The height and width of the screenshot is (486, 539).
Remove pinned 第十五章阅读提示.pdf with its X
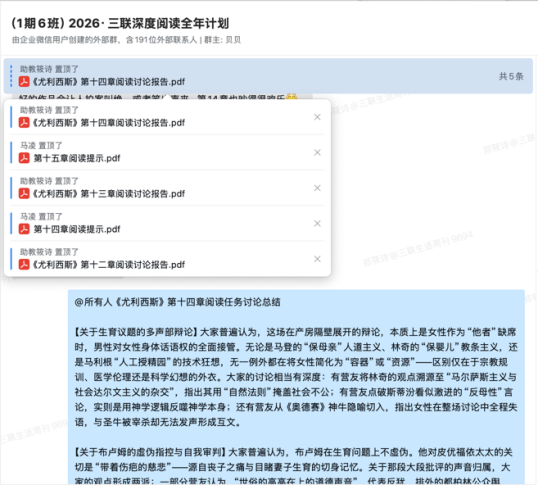click(x=317, y=153)
